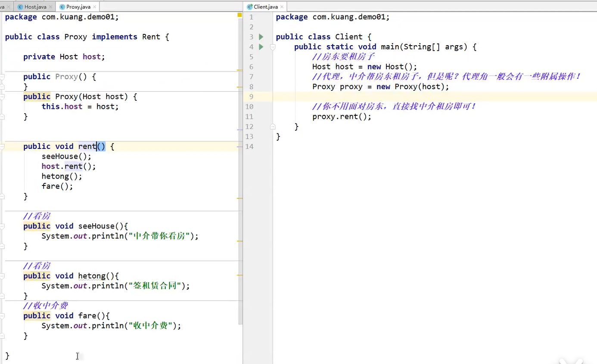
Task: Click the end fold marker of the Proxy(Host host) constructor
Action: [x=2, y=117]
